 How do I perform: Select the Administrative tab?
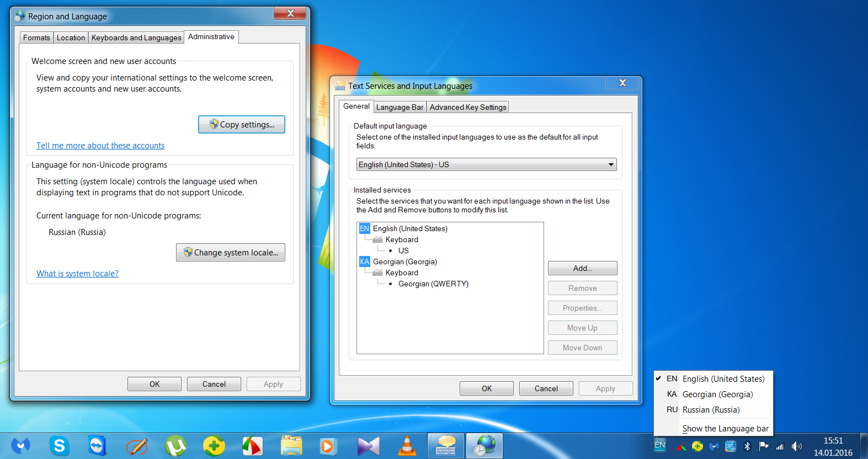[211, 36]
